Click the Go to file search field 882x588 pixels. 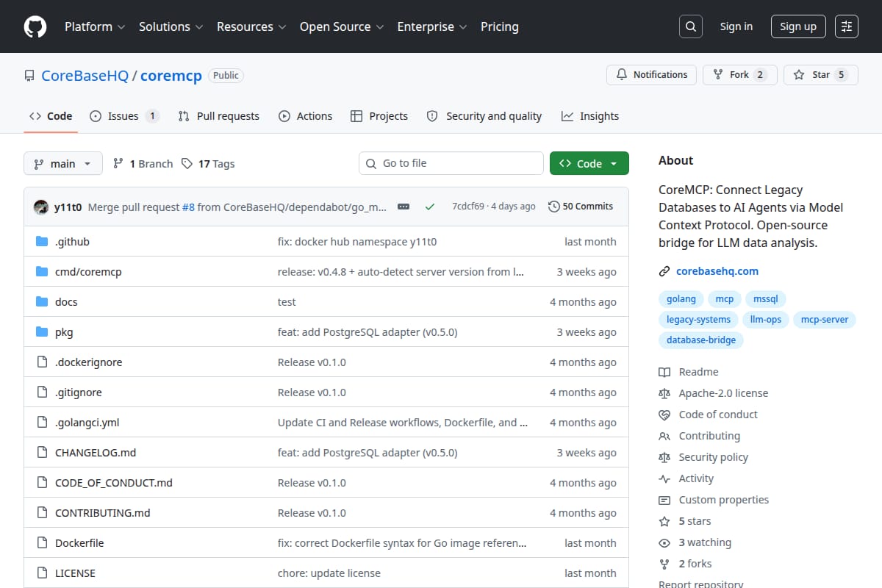click(x=451, y=163)
